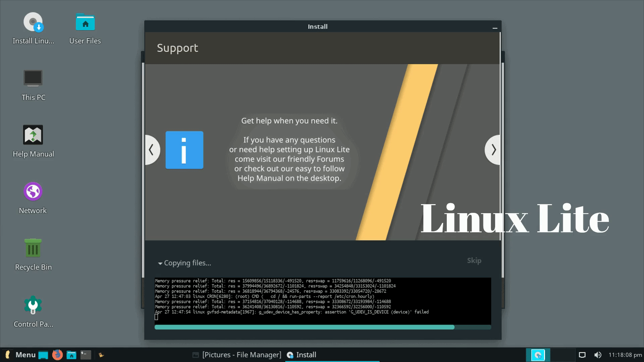Viewport: 644px width, 362px height.
Task: Open the Network desktop icon
Action: (x=33, y=192)
